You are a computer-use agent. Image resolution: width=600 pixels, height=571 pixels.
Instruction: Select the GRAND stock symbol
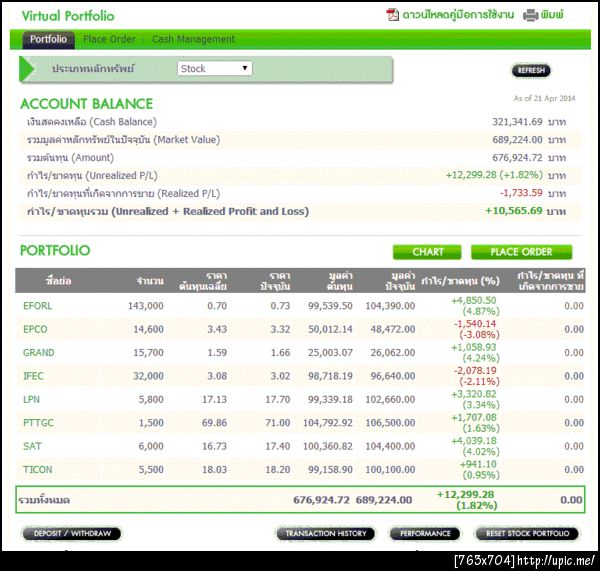[39, 352]
